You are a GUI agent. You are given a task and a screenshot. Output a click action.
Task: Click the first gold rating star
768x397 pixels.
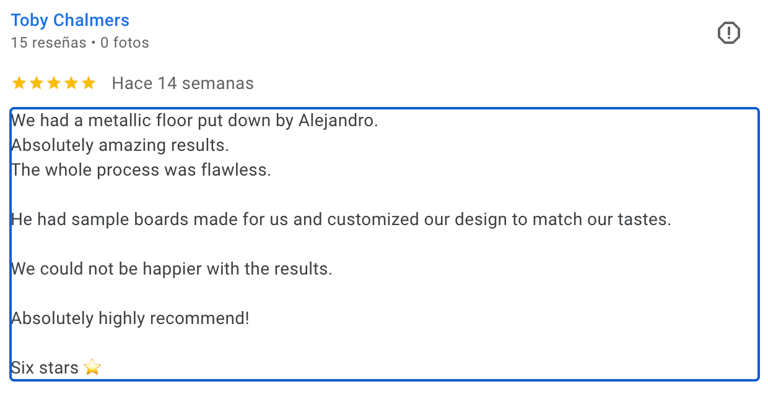[x=19, y=83]
